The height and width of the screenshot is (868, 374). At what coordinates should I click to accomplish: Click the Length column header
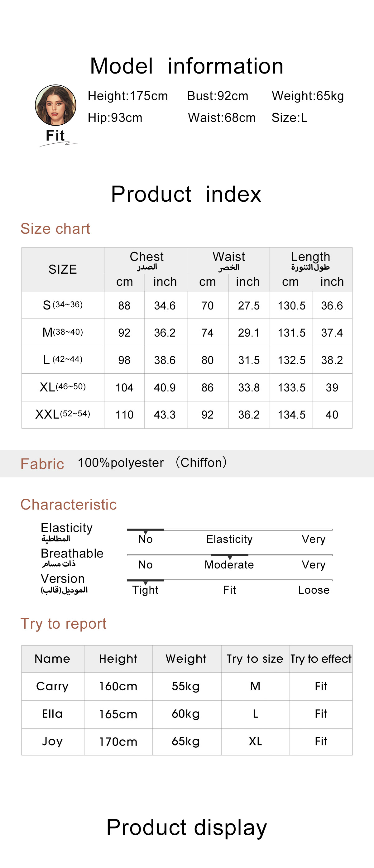click(x=310, y=260)
